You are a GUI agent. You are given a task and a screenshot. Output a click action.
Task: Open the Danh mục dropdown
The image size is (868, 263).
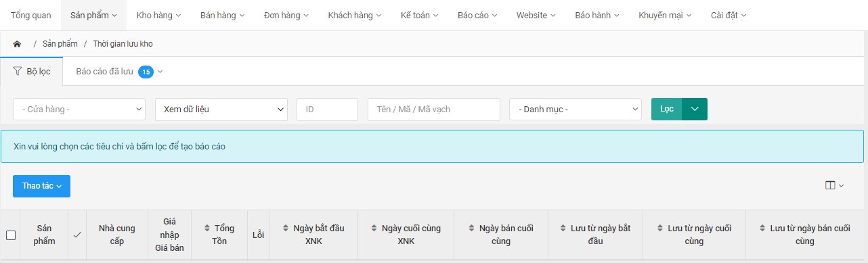(576, 109)
